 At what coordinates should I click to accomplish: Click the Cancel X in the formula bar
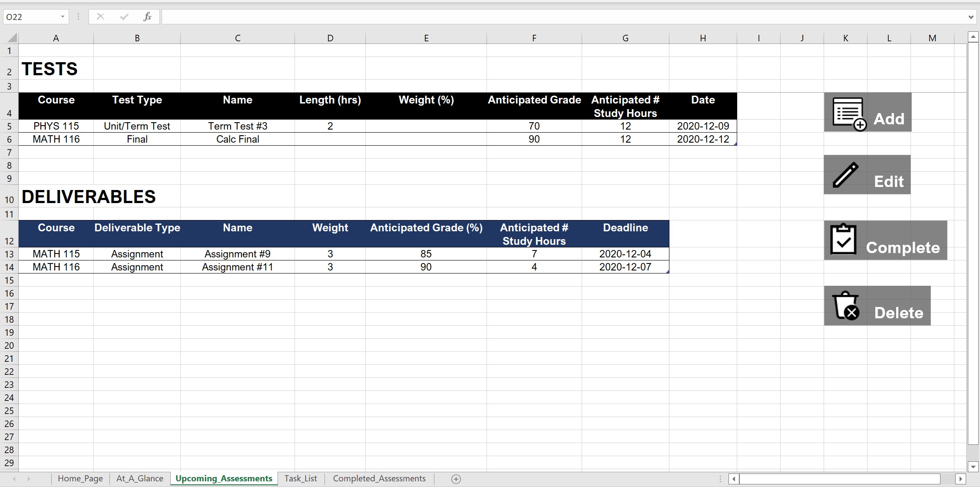(x=100, y=17)
